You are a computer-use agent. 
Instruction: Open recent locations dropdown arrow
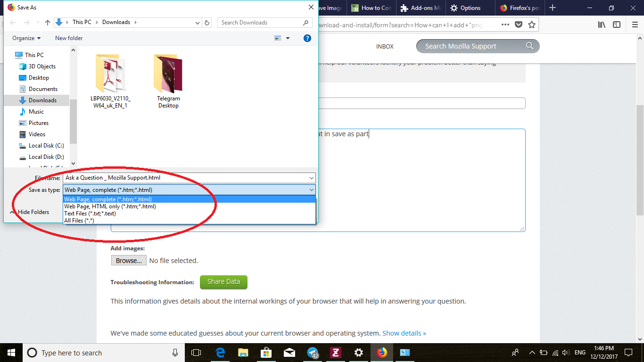tap(37, 22)
